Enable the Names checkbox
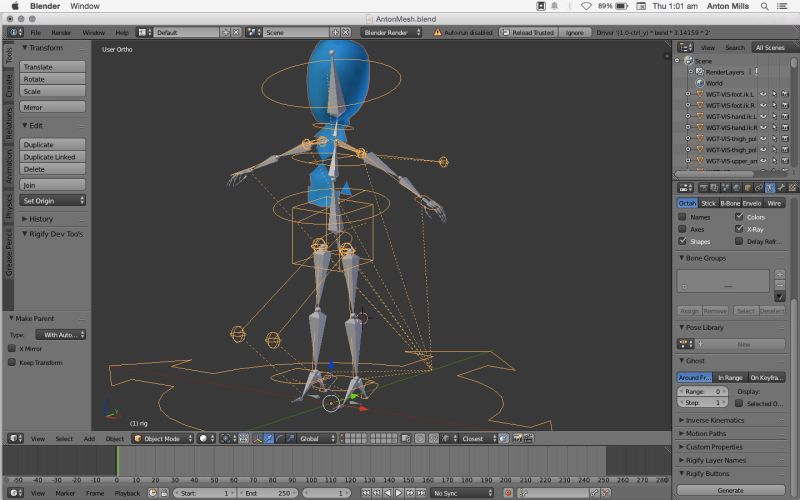Viewport: 800px width, 500px height. point(682,216)
